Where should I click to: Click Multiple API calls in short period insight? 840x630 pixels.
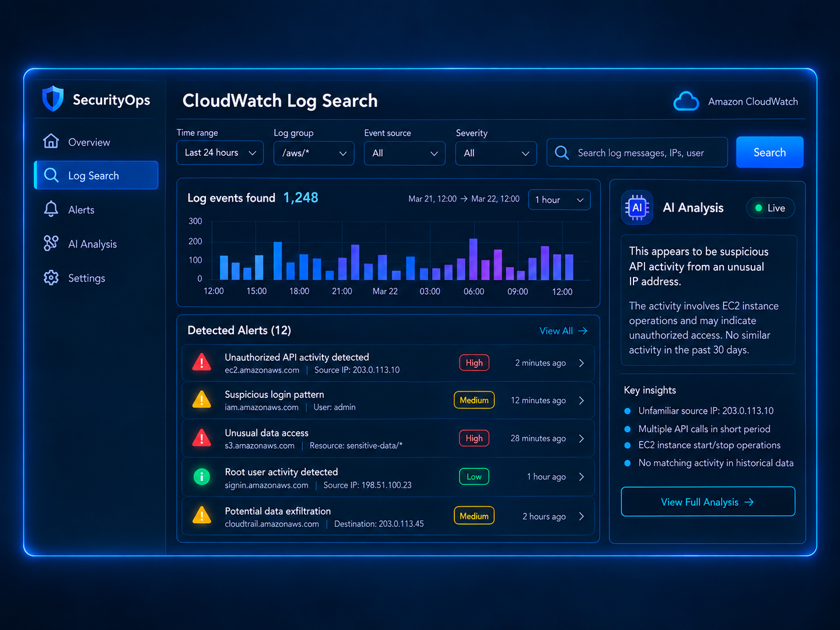tap(704, 429)
